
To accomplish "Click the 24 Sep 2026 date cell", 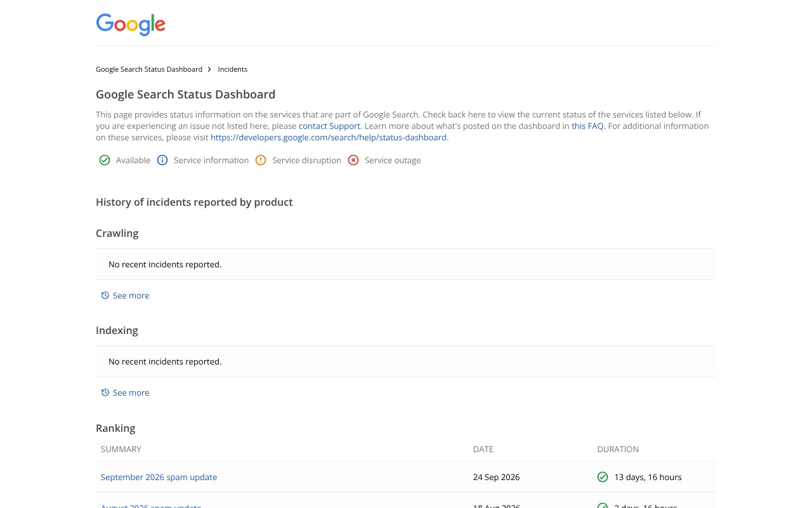I will (x=496, y=477).
